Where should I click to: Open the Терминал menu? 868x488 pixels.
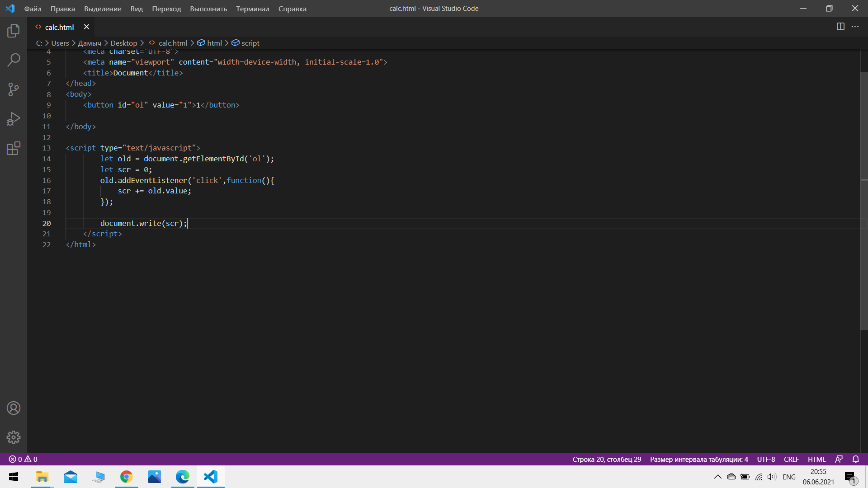252,9
